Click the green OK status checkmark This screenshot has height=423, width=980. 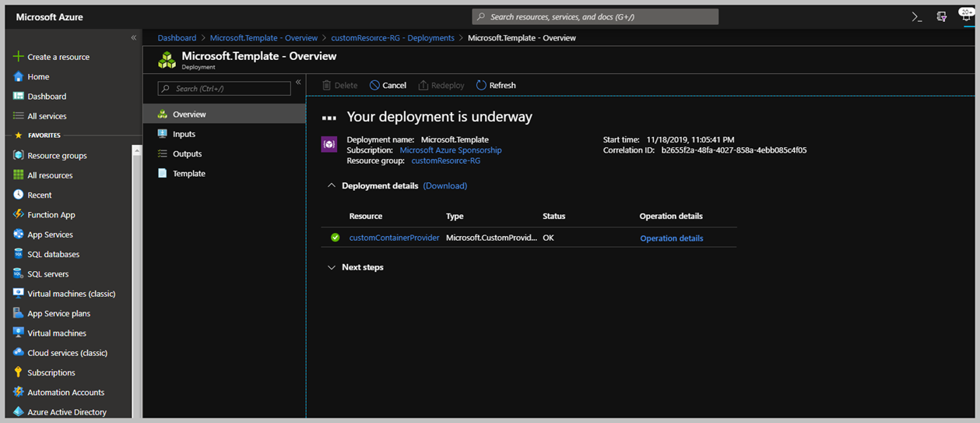[335, 238]
